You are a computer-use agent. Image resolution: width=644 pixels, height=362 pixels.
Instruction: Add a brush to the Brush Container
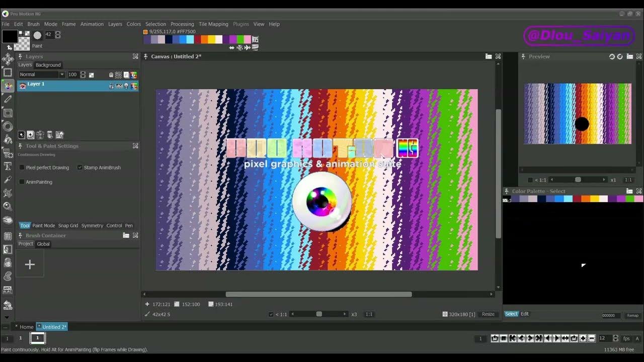[x=30, y=264]
